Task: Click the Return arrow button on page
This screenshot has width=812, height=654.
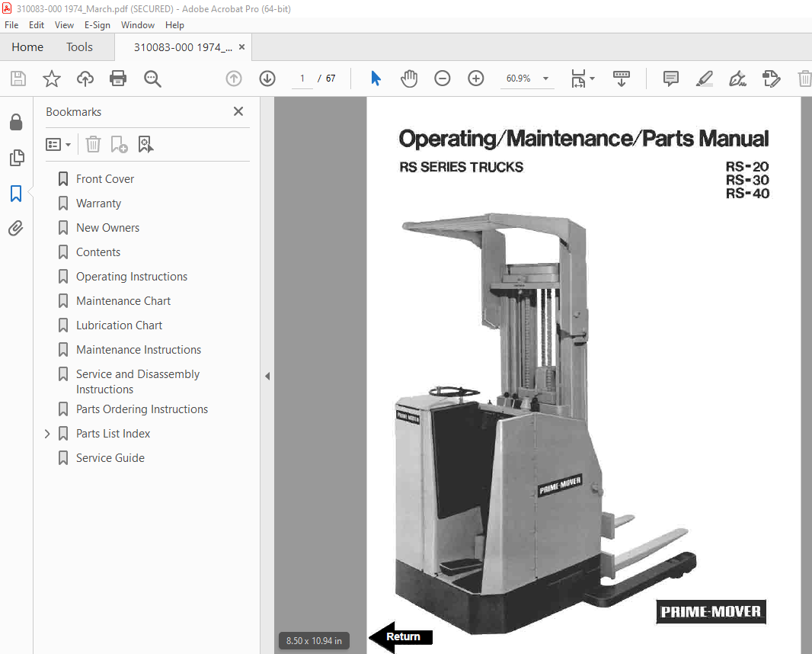Action: pyautogui.click(x=401, y=637)
